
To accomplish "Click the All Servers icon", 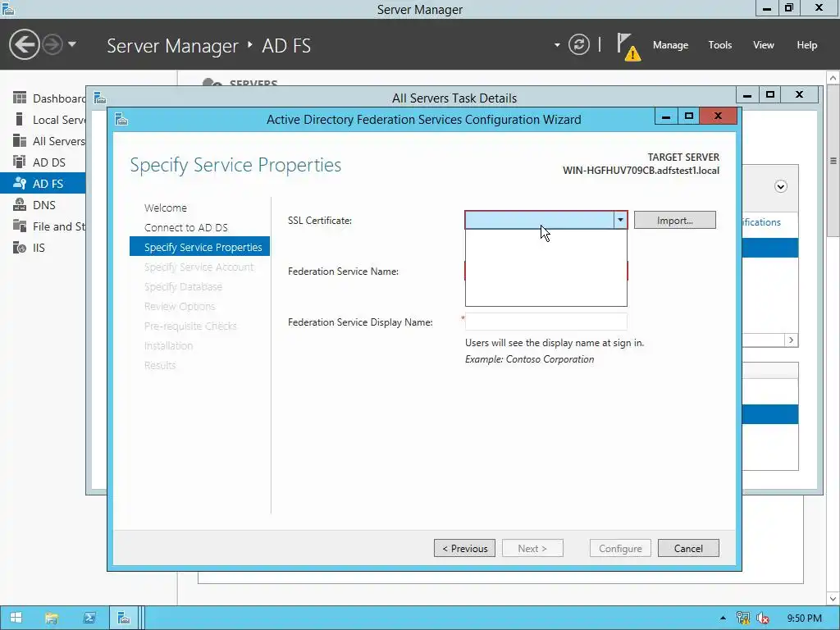I will (x=20, y=140).
